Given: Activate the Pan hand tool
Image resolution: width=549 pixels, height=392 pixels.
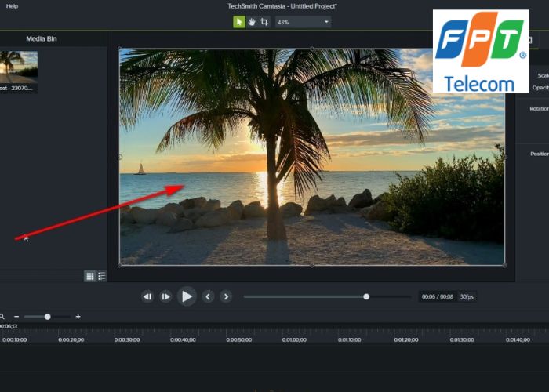Looking at the screenshot, I should [x=252, y=22].
